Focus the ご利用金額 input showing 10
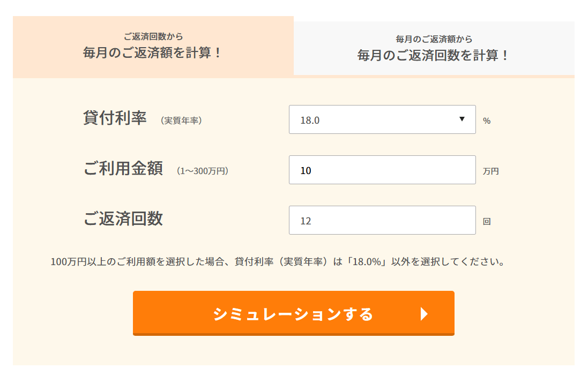The image size is (588, 376). click(x=382, y=170)
